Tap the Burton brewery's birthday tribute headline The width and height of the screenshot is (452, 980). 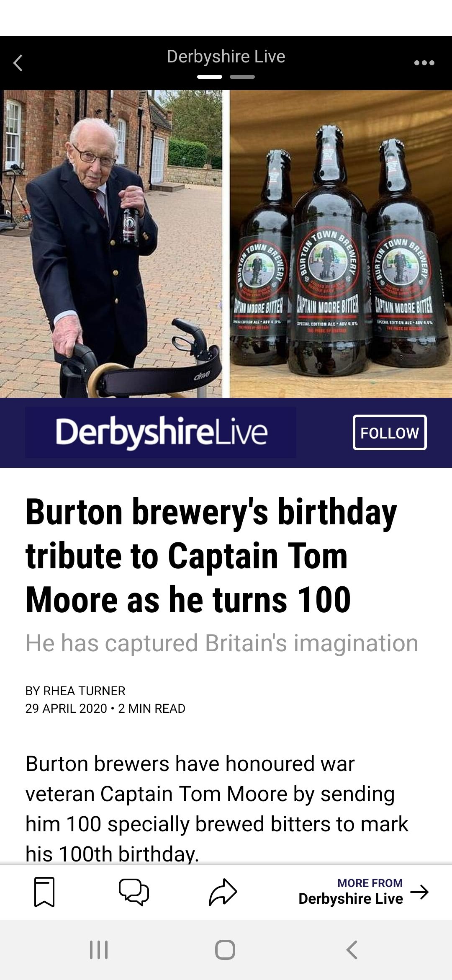(211, 556)
